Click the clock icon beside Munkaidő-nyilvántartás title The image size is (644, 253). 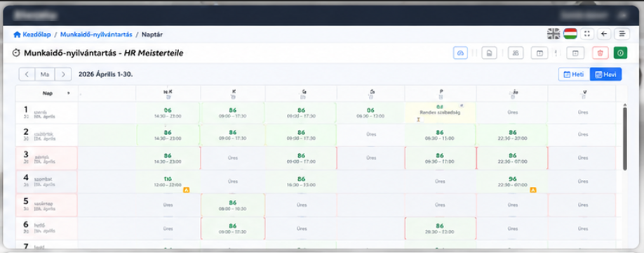click(17, 53)
